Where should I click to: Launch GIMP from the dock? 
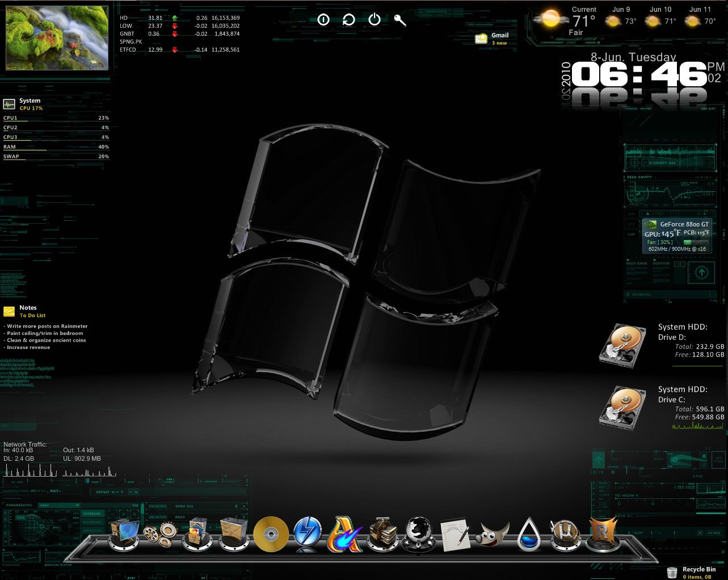pos(492,535)
